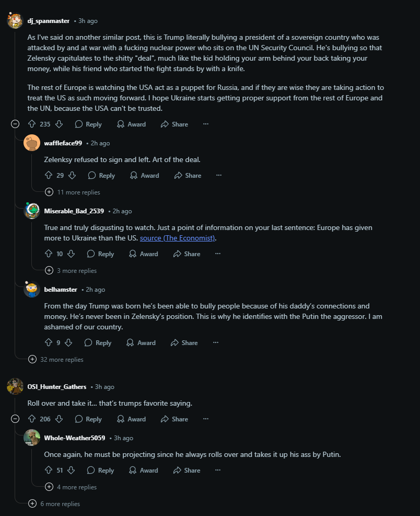Expand 4 more replies under Whole-Weather5059
Screen dimensions: 420x516
coord(71,487)
